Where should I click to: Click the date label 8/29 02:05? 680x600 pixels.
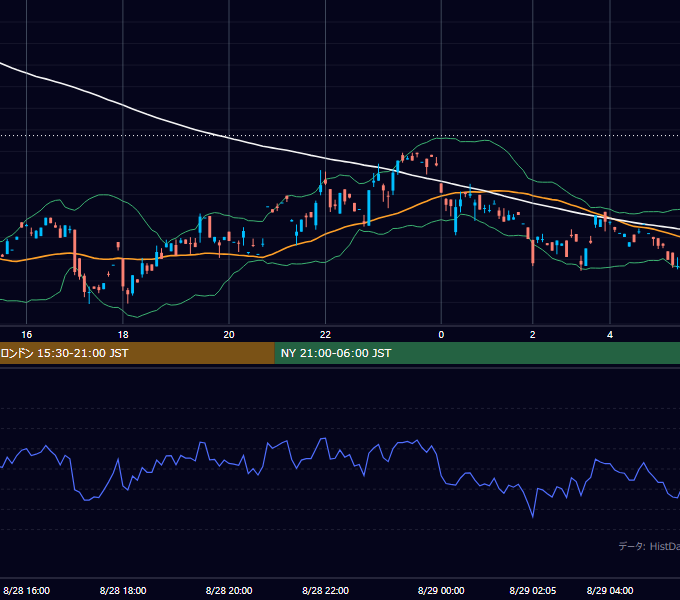tap(533, 590)
